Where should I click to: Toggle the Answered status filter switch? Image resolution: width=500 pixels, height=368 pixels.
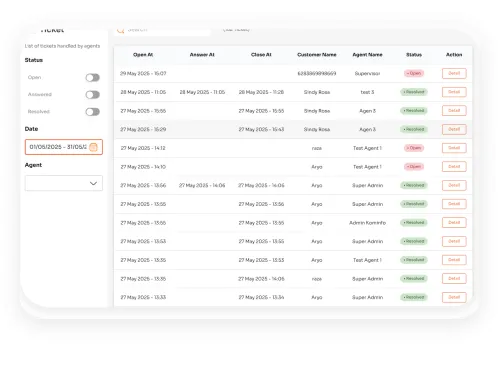(x=92, y=95)
